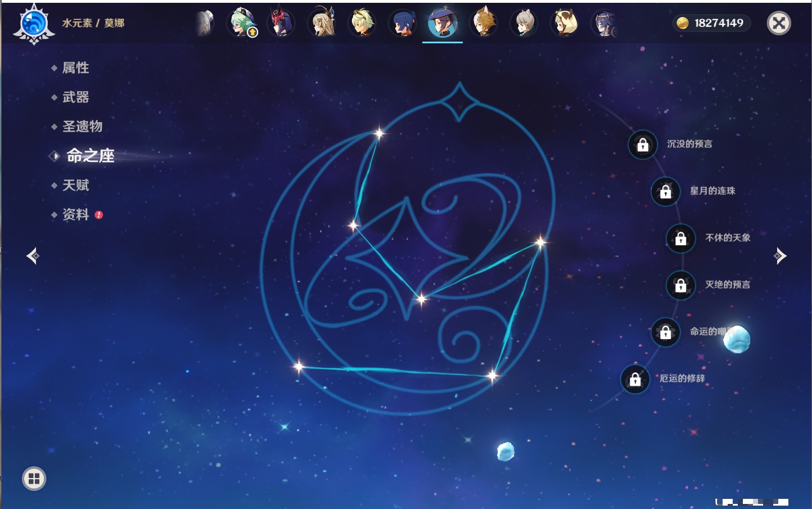Viewport: 812px width, 509px height.
Task: Select the green-haired character avatar with glasses
Action: point(242,23)
